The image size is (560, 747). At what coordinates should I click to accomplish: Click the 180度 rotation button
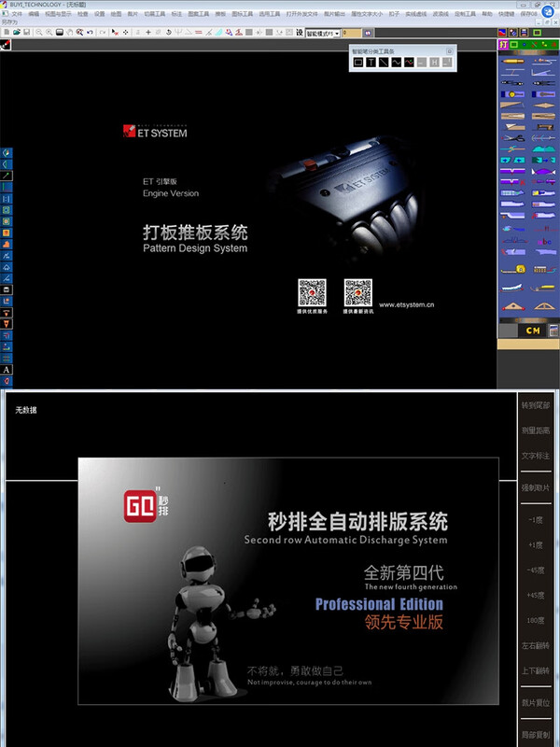535,620
